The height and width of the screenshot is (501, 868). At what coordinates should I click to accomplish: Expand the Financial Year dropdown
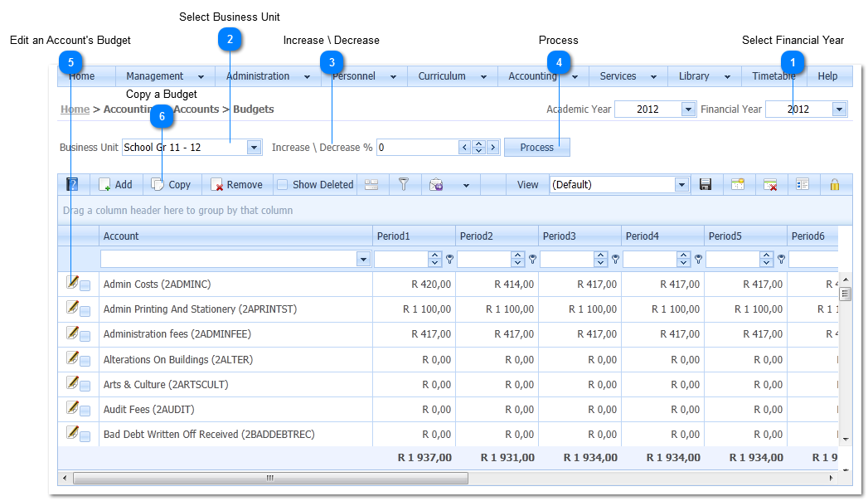click(839, 109)
